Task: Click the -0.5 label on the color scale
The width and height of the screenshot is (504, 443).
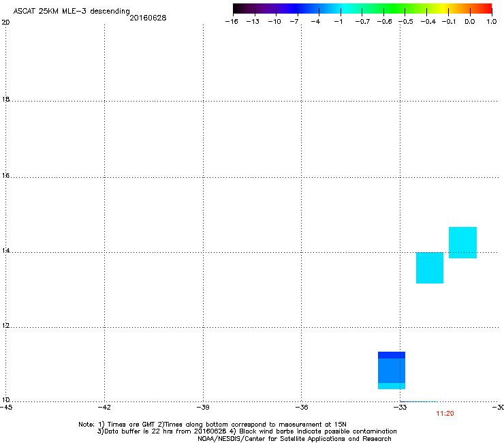Action: (x=406, y=22)
